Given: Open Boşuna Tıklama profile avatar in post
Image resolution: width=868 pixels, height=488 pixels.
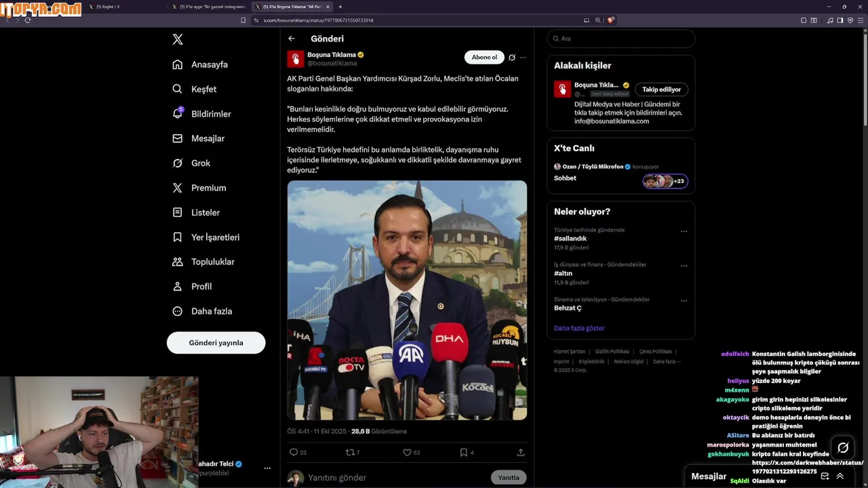Looking at the screenshot, I should click(296, 59).
